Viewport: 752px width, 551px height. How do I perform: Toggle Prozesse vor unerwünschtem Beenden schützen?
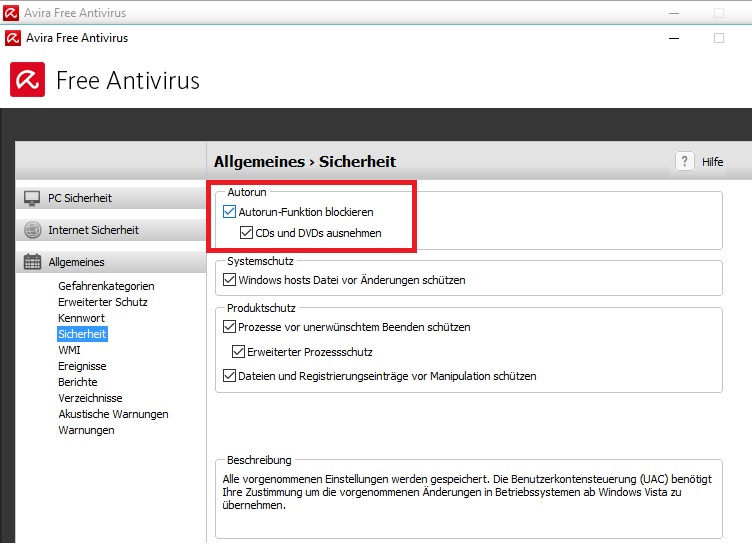(x=229, y=327)
